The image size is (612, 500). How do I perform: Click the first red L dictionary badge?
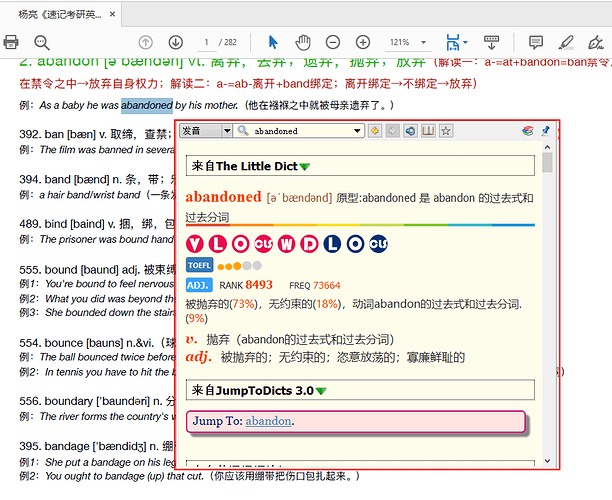tap(218, 244)
